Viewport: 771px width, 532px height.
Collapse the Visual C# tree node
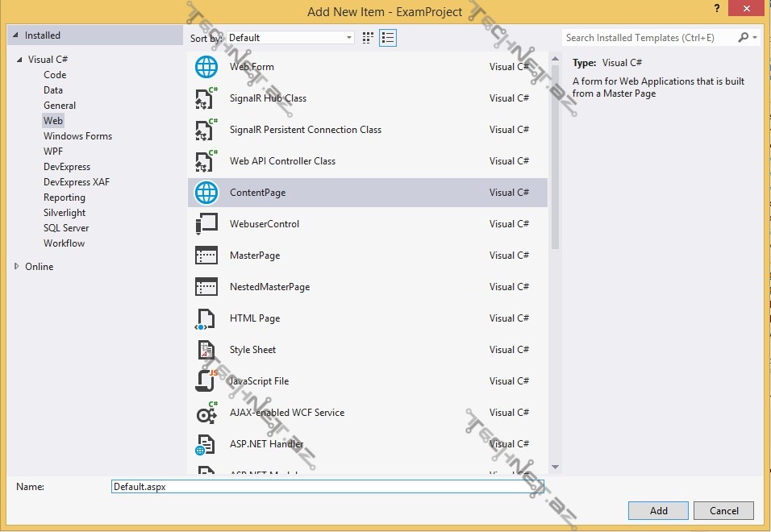(x=18, y=60)
